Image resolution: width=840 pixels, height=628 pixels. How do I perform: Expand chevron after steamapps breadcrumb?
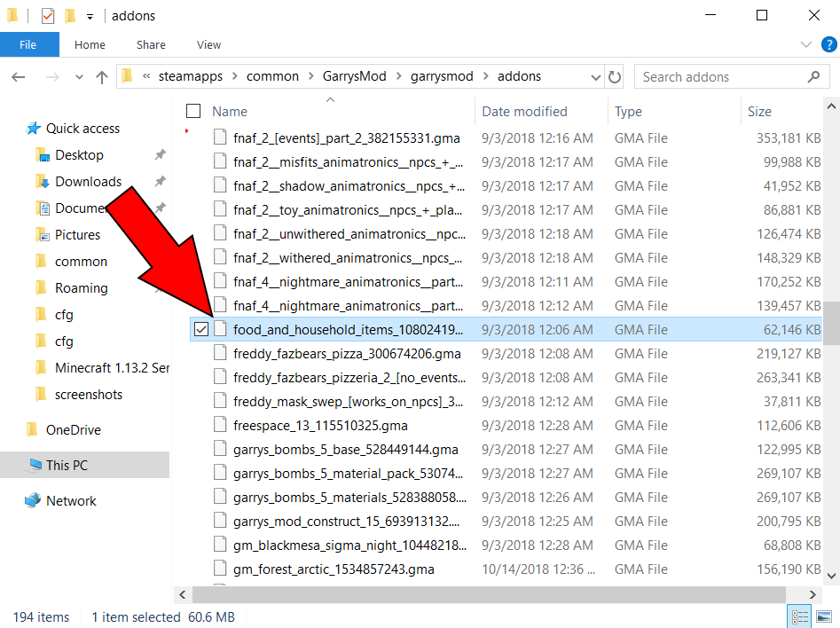[235, 76]
